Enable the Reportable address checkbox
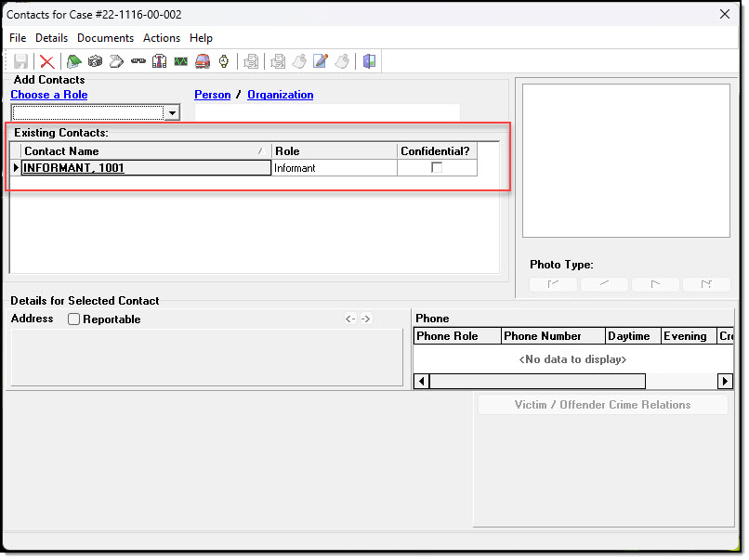 click(74, 319)
